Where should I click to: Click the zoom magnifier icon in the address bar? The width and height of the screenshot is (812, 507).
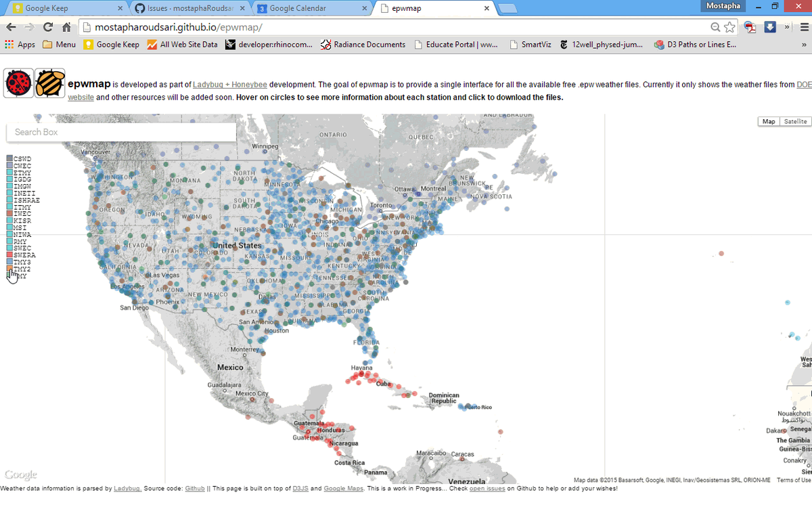716,28
